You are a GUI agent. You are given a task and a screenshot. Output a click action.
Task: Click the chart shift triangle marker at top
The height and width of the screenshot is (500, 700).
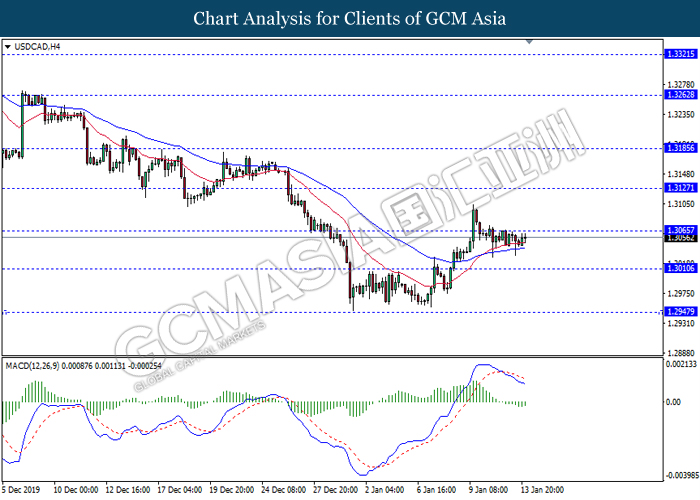click(x=529, y=42)
